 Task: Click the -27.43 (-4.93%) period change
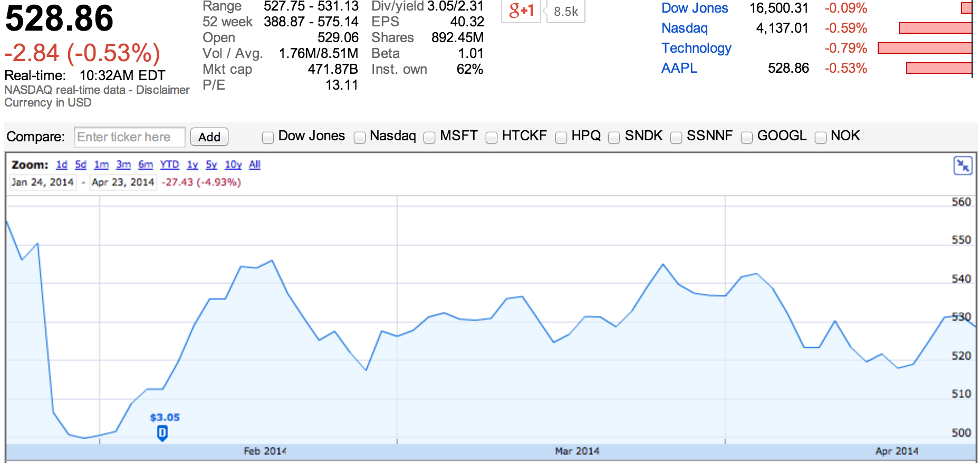pyautogui.click(x=201, y=182)
